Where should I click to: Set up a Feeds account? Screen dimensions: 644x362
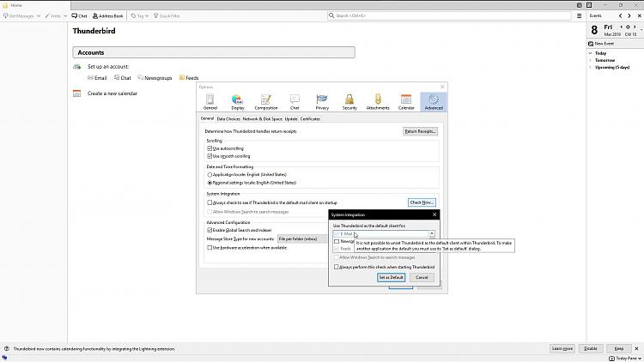click(189, 77)
